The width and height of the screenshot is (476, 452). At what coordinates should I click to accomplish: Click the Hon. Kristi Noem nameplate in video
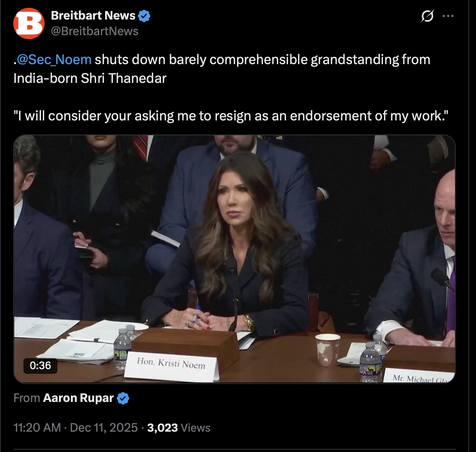coord(171,366)
